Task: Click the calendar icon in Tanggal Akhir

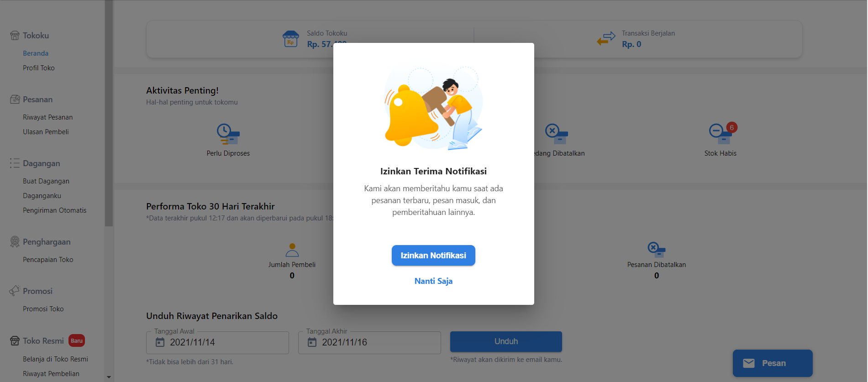Action: pos(312,342)
